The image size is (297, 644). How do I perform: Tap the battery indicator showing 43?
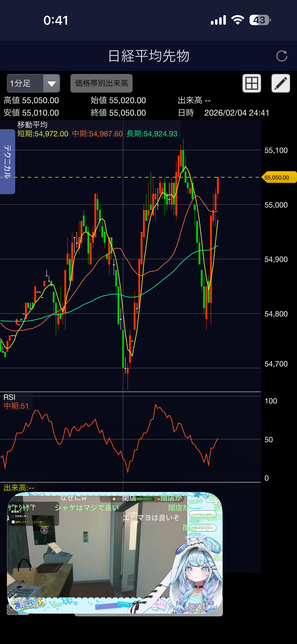260,20
